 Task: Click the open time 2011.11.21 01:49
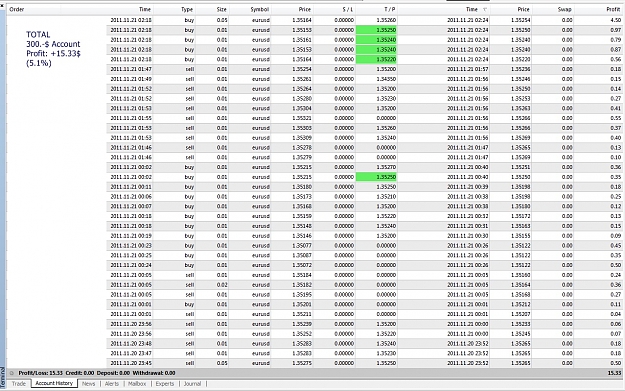tap(131, 79)
